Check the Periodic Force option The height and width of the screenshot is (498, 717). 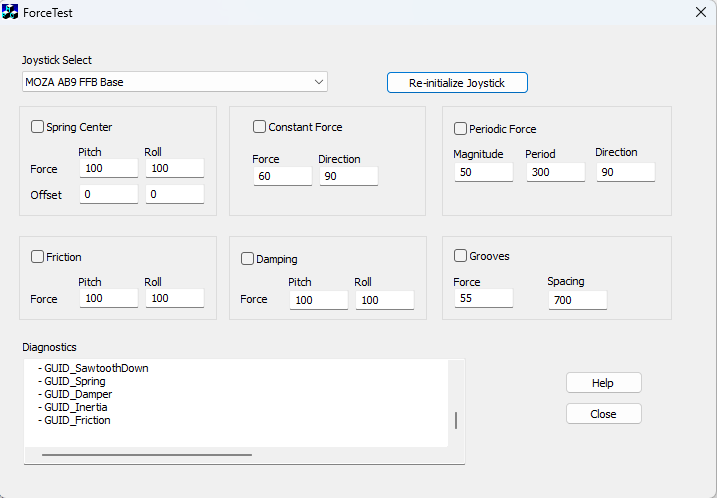pos(460,129)
